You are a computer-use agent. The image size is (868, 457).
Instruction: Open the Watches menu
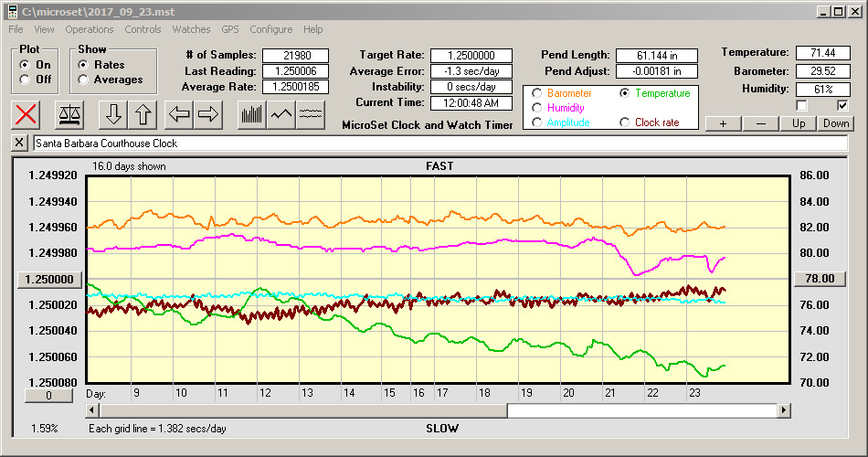click(191, 29)
